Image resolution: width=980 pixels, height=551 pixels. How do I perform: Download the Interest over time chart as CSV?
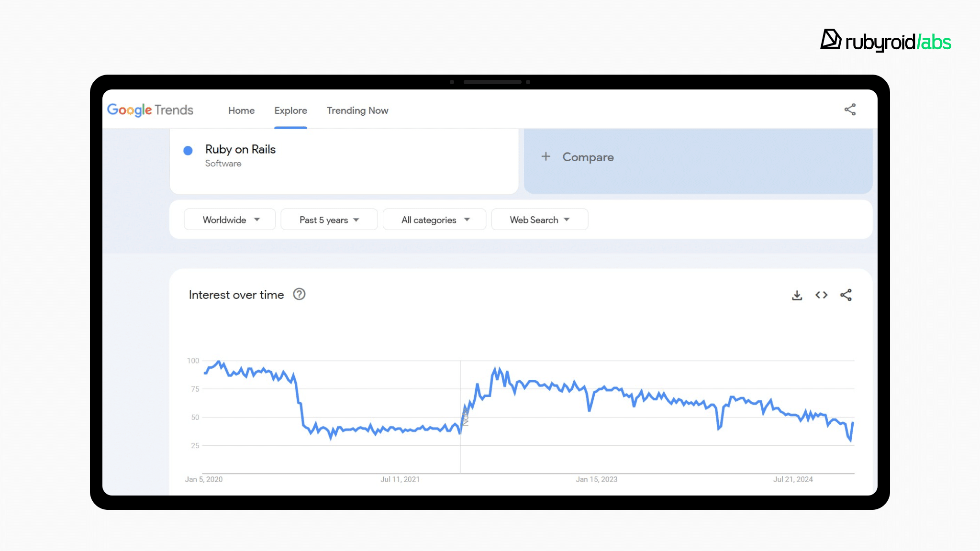pyautogui.click(x=797, y=295)
